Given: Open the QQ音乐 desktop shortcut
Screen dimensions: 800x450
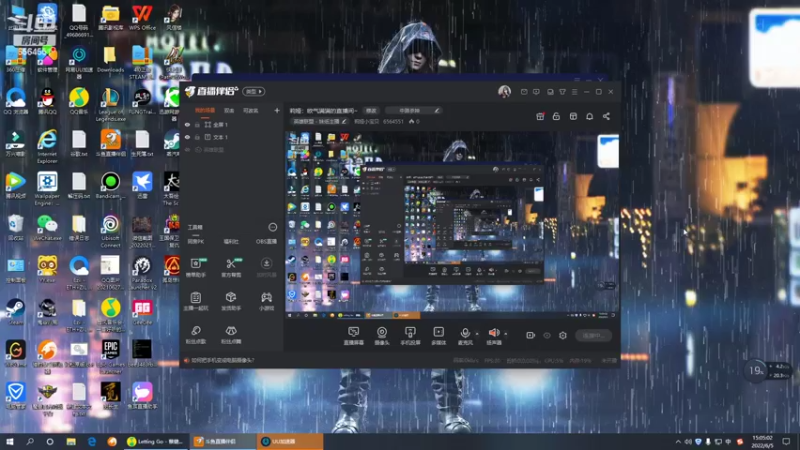Looking at the screenshot, I should (x=79, y=101).
